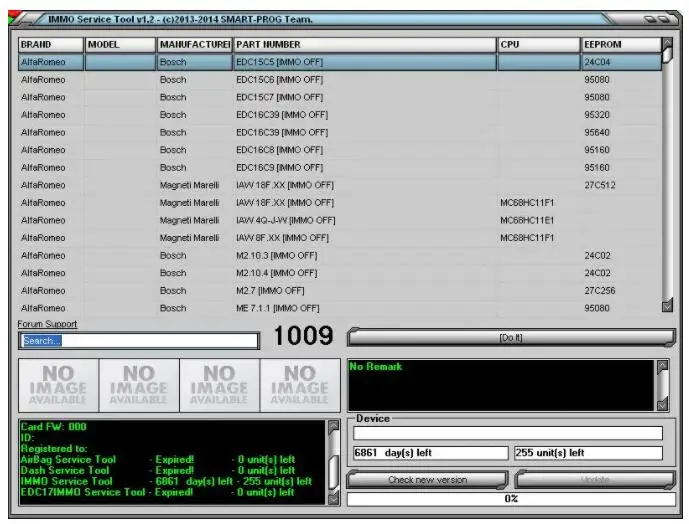Click the 6861 day(s) left field
The height and width of the screenshot is (524, 689).
[430, 453]
